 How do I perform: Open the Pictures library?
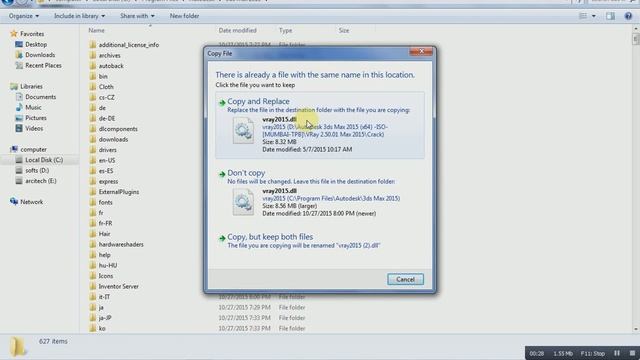tap(36, 118)
